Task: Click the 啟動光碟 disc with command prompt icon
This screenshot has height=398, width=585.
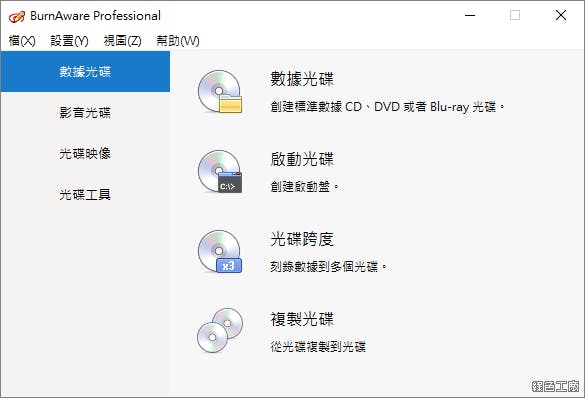Action: pyautogui.click(x=220, y=171)
